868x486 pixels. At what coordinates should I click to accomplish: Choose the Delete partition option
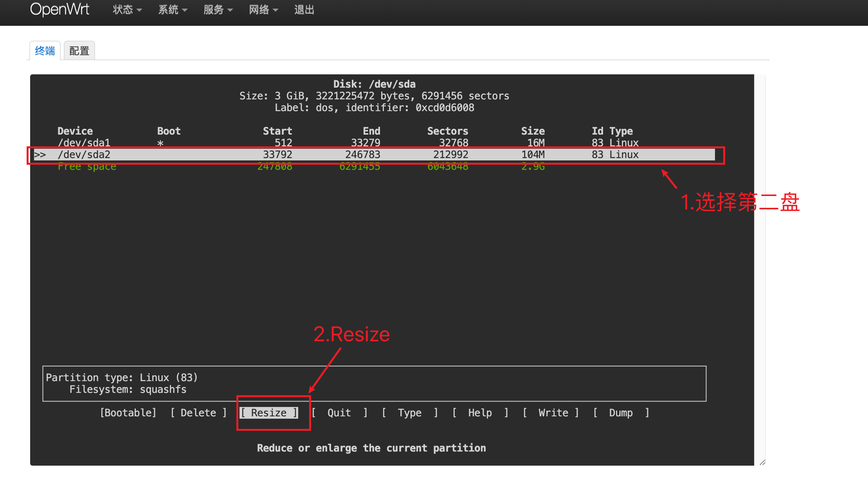[198, 413]
